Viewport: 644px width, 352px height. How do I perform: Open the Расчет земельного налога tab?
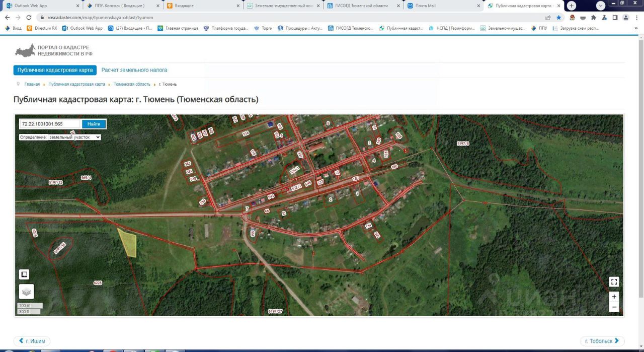coord(134,70)
